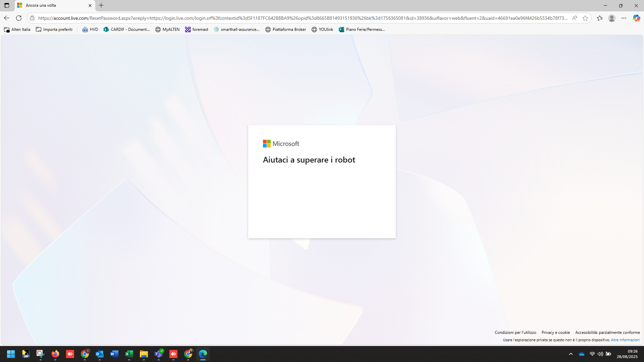Open Wi-Fi network settings in tray
This screenshot has width=644, height=362.
pyautogui.click(x=592, y=354)
